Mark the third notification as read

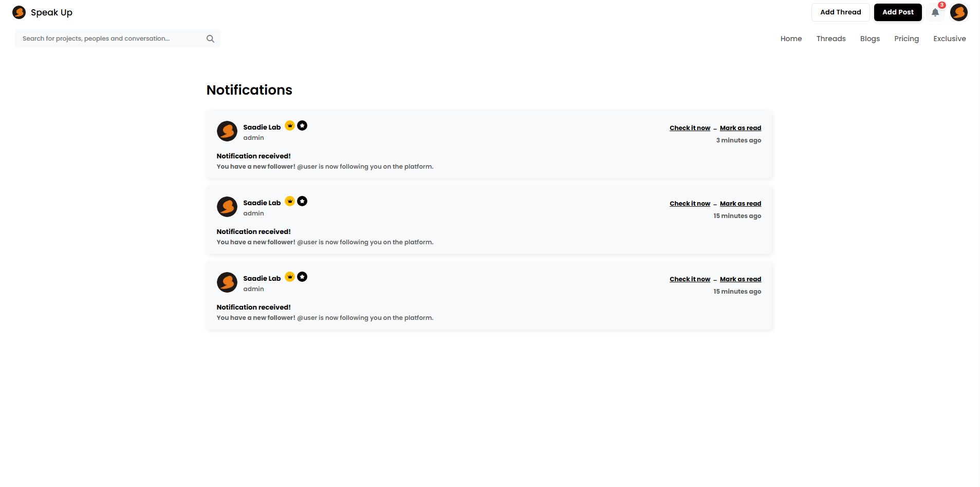pos(740,279)
